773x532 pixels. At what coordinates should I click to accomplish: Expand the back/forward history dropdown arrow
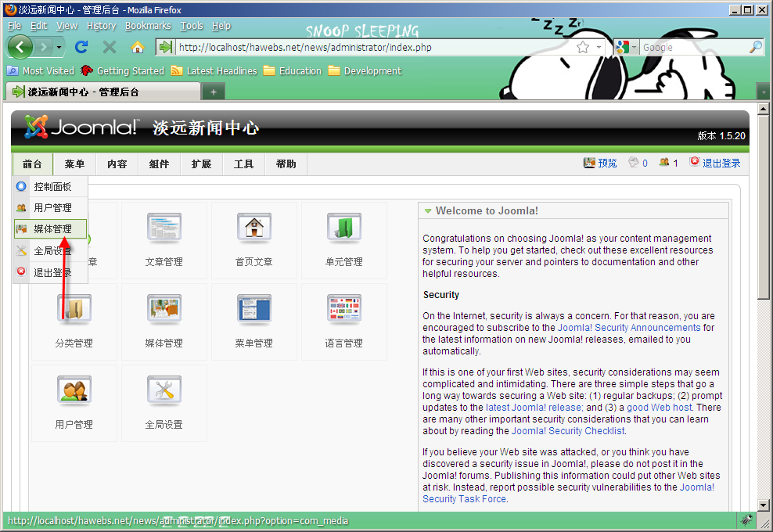[59, 47]
